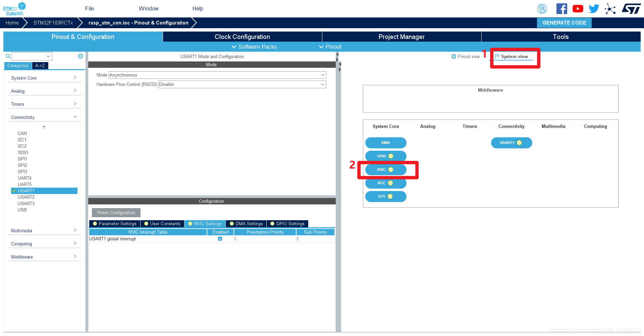This screenshot has height=336, width=644.
Task: Open the RCC system core button
Action: tap(386, 183)
